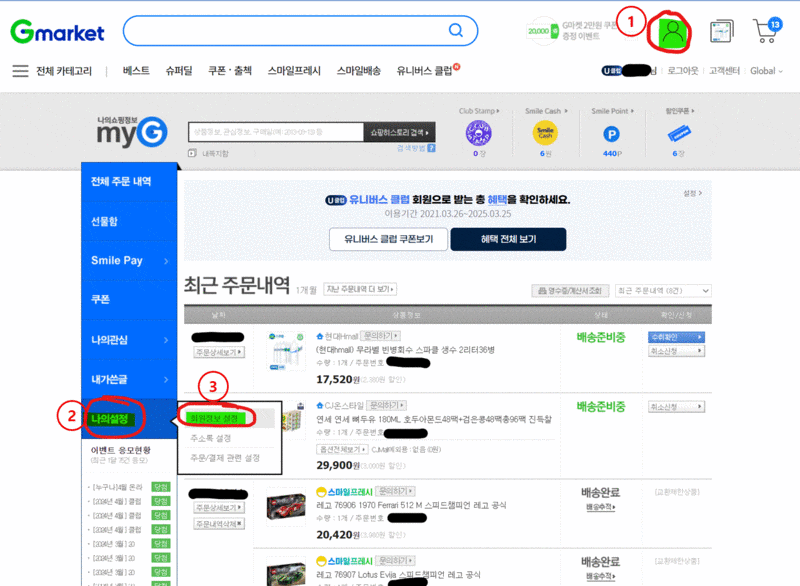Click the 설정 link on the club banner
Viewport: 800px width, 586px height.
(692, 193)
